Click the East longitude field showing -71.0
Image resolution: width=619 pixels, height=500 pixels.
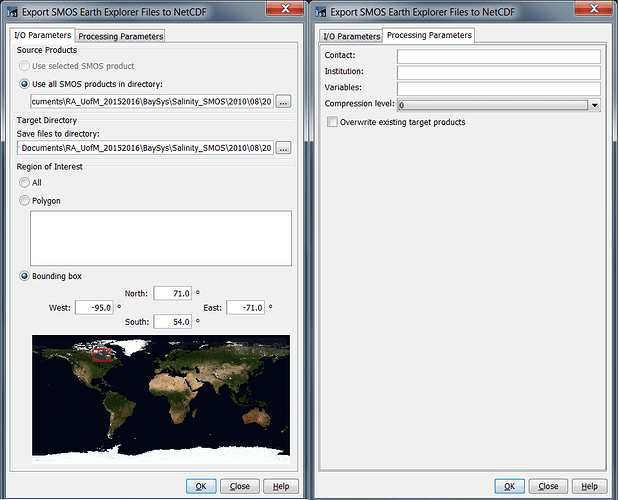coord(246,307)
